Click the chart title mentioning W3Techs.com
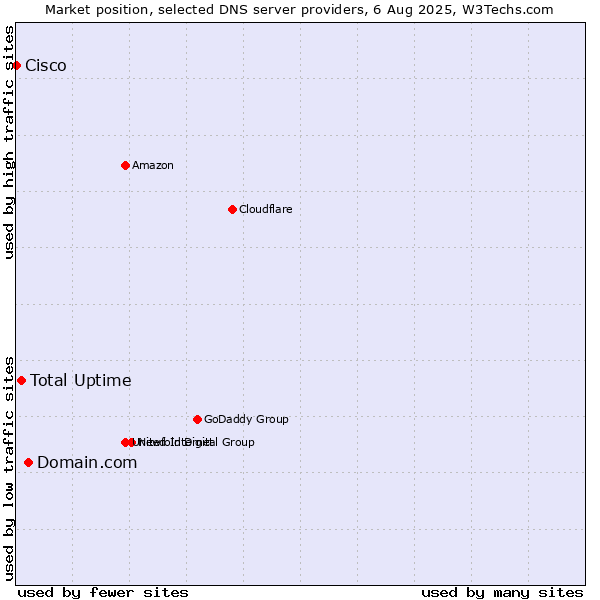The width and height of the screenshot is (600, 600). 299,10
